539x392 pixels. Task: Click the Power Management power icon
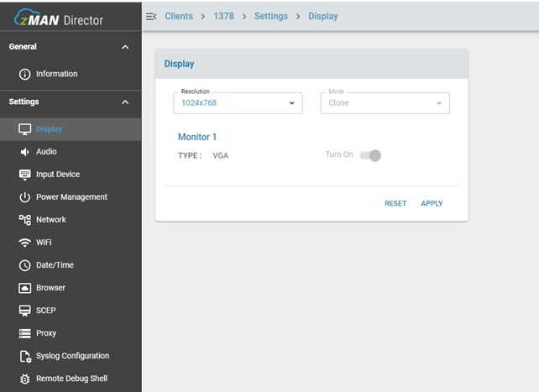tap(24, 197)
